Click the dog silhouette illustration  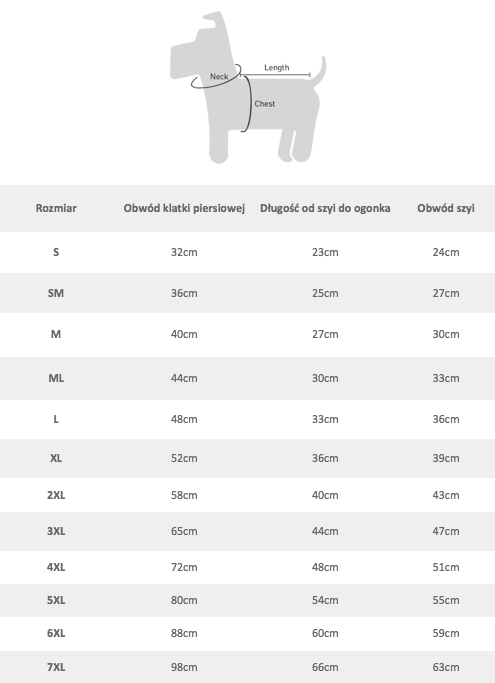(x=248, y=87)
